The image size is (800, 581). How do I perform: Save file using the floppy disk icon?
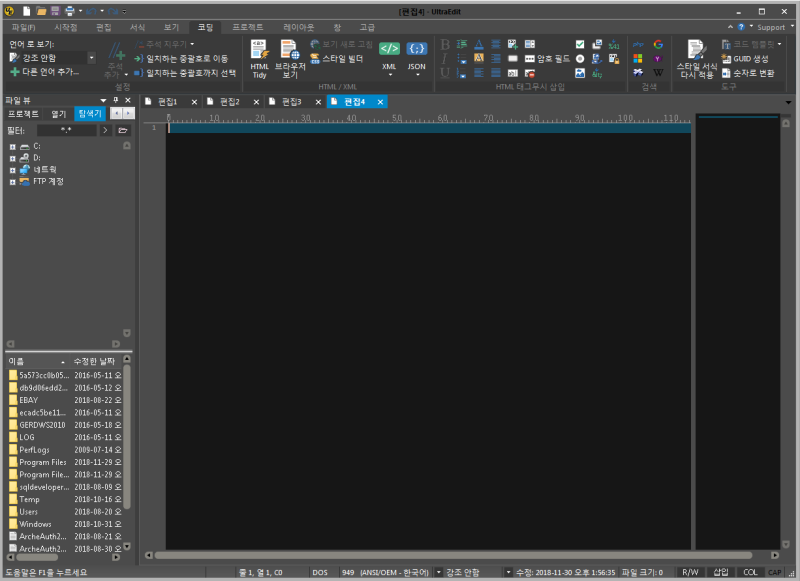point(56,11)
